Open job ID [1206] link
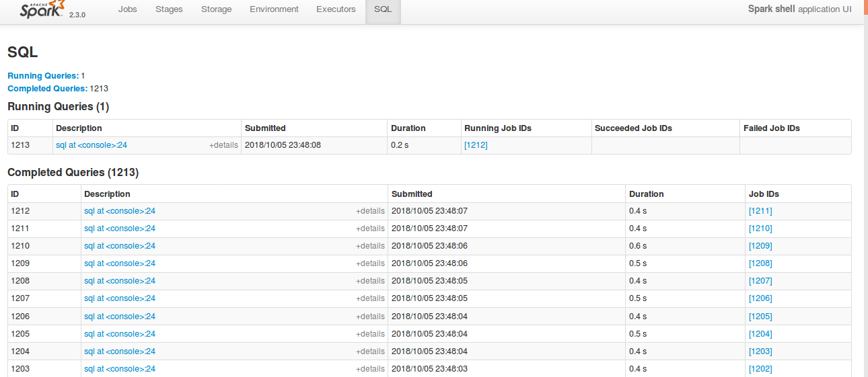Viewport: 868px width, 377px height. pos(760,298)
